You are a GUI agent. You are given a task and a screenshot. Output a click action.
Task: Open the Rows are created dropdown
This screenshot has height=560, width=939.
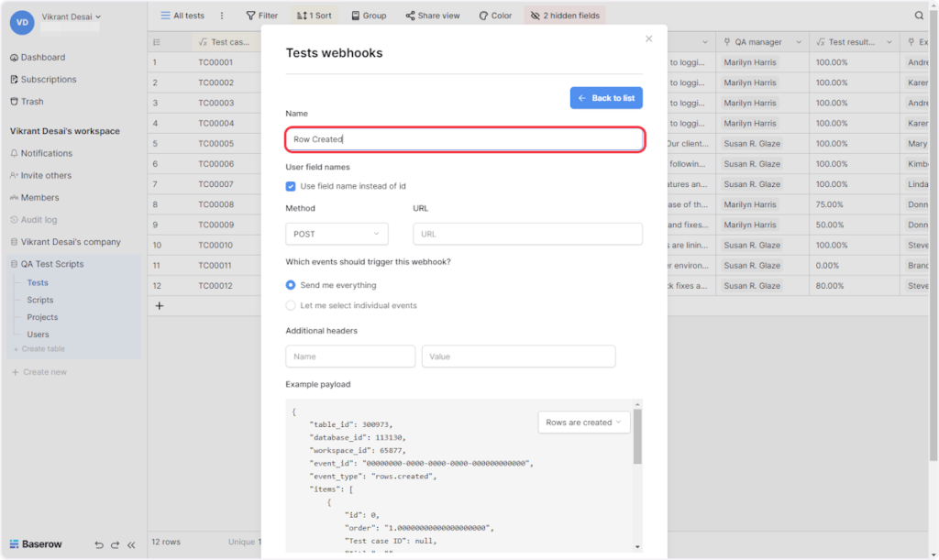[x=583, y=423]
